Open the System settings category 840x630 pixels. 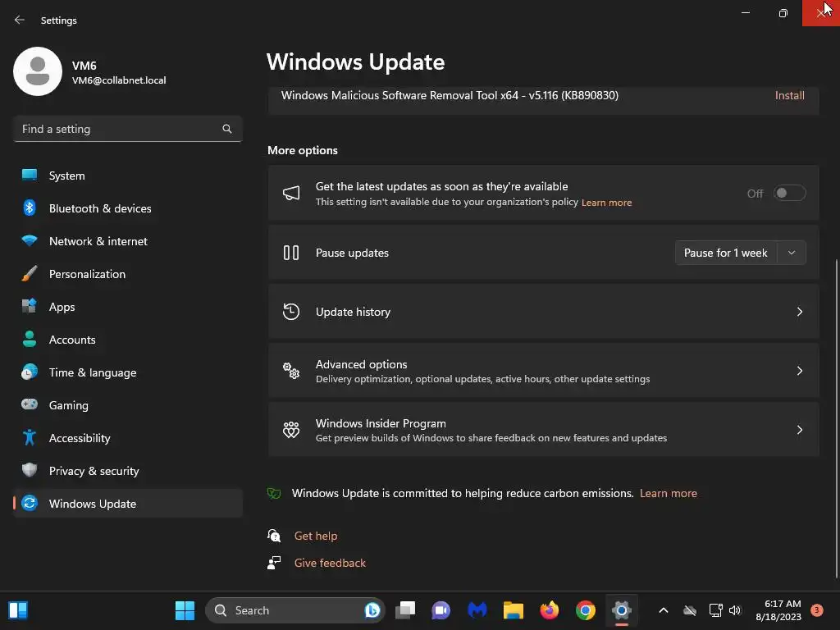pos(127,176)
